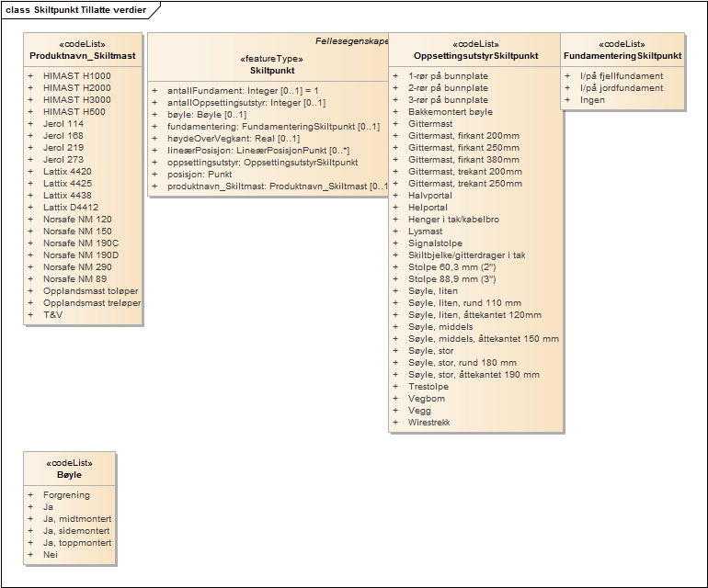Click 'Ja, toppmontert' in Bøyle list
The image size is (708, 588).
click(x=76, y=543)
